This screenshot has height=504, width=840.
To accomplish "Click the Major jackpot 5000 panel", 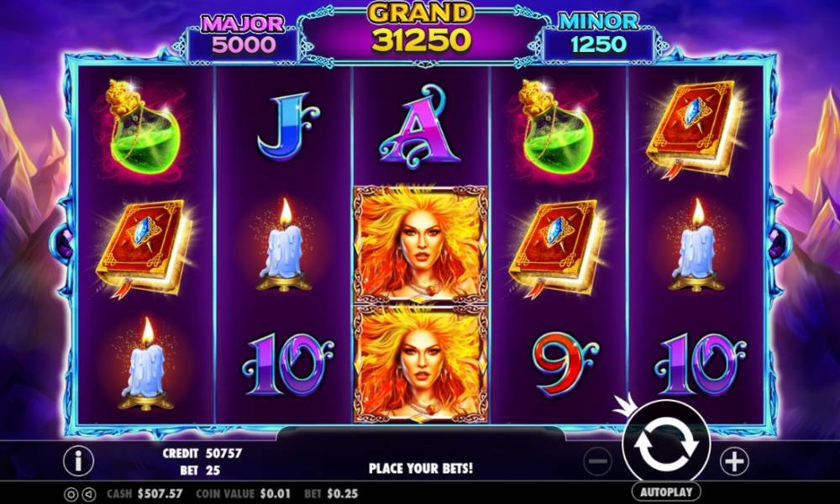I will tap(244, 38).
